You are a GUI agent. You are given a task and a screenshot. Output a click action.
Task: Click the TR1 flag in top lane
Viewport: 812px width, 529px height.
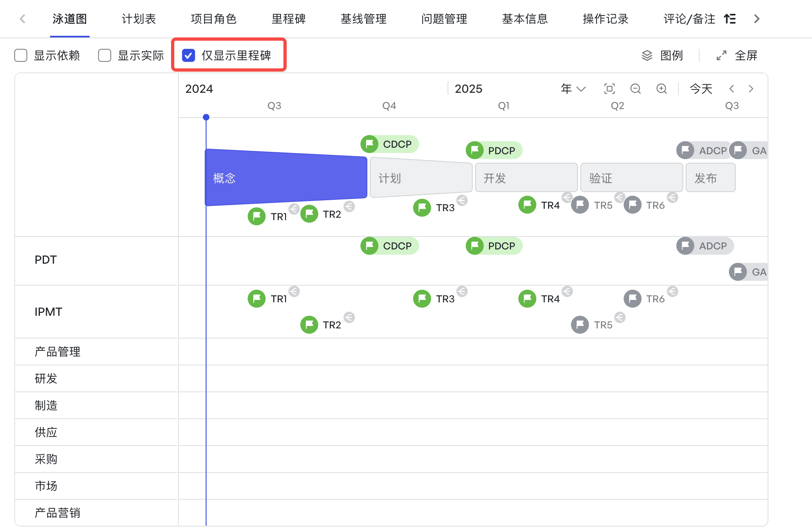[257, 216]
